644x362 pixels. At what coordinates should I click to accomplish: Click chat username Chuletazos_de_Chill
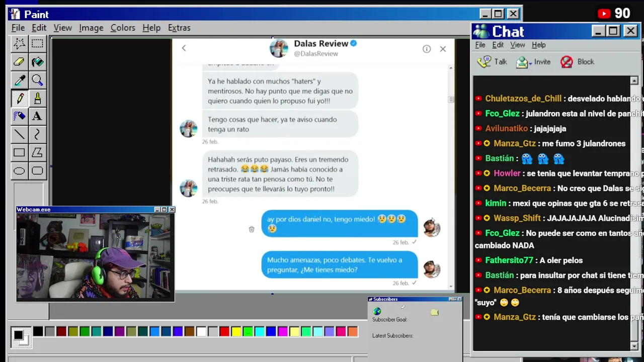click(x=523, y=99)
